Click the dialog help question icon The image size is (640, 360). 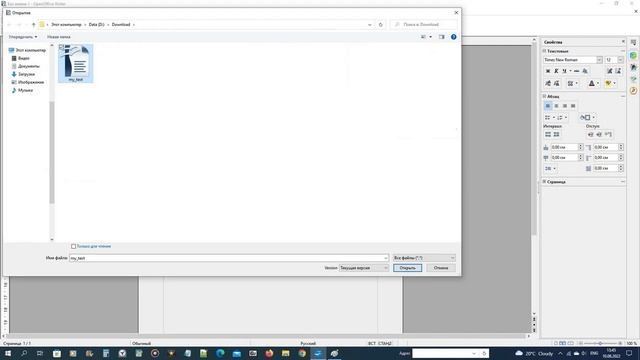click(x=453, y=37)
